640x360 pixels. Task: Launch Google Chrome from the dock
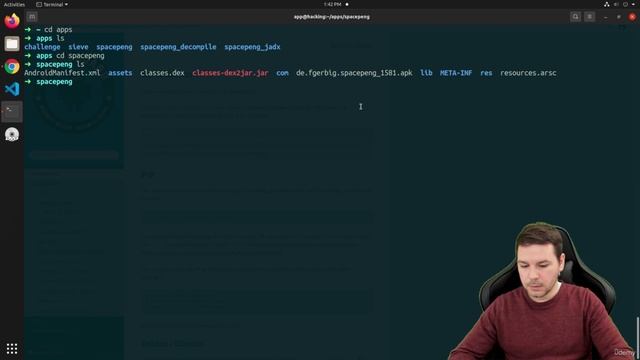[x=12, y=67]
